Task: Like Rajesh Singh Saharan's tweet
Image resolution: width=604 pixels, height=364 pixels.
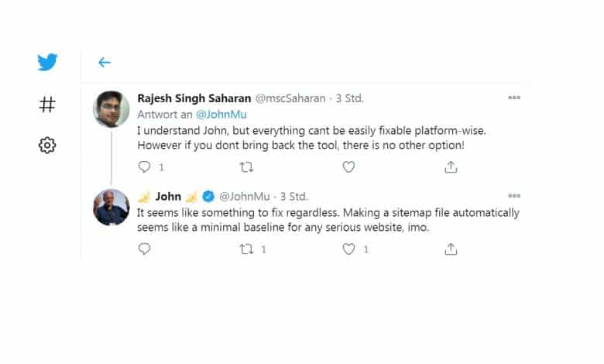Action: [x=348, y=167]
